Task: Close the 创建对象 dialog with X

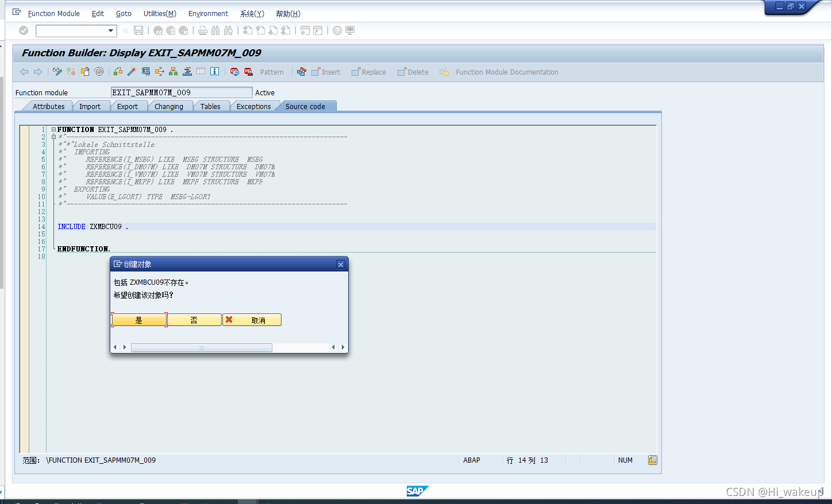Action: [340, 265]
